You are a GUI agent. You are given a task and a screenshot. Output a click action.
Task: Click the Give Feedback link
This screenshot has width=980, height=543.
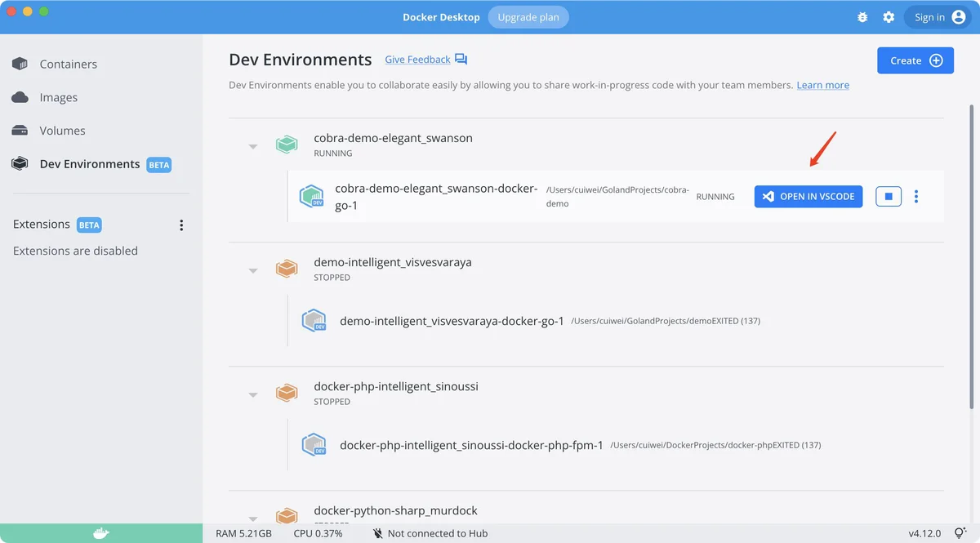coord(417,60)
